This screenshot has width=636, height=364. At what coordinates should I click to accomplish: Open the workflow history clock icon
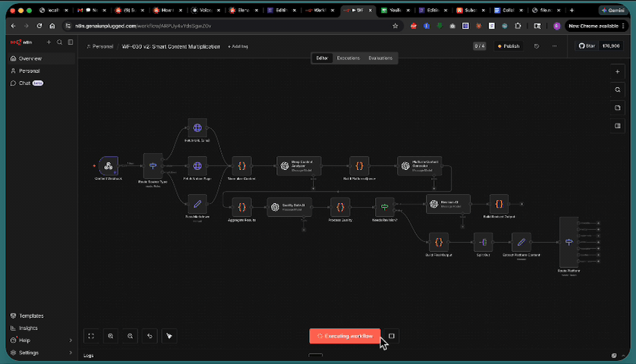(537, 46)
